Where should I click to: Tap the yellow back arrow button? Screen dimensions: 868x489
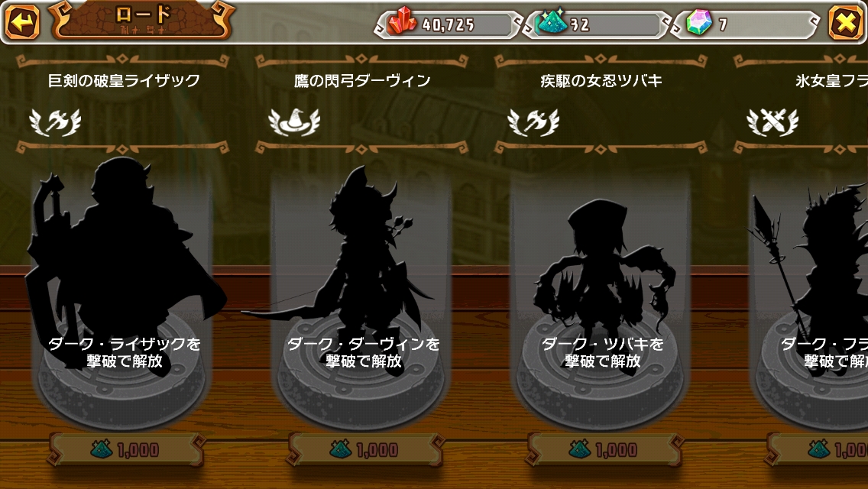(x=22, y=22)
